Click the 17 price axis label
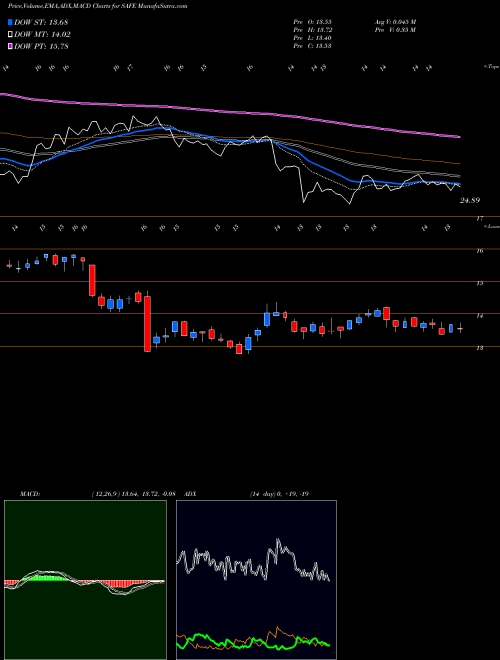500x660 pixels. point(479,218)
